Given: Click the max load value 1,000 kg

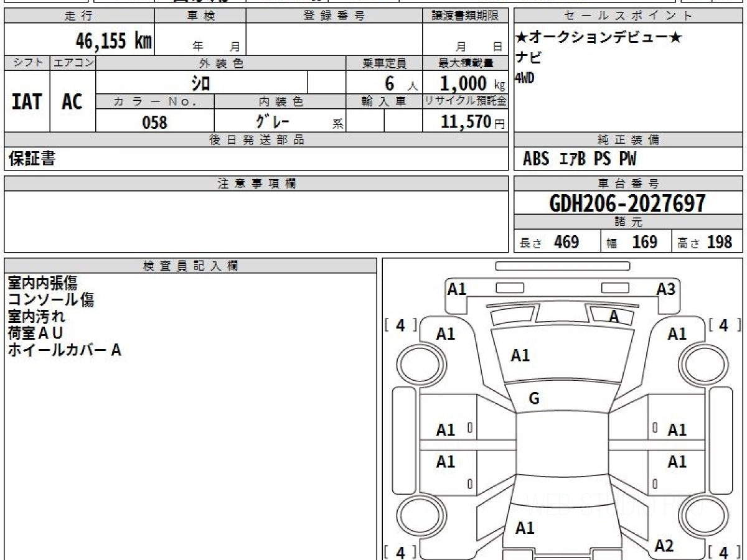Looking at the screenshot, I should click(472, 83).
